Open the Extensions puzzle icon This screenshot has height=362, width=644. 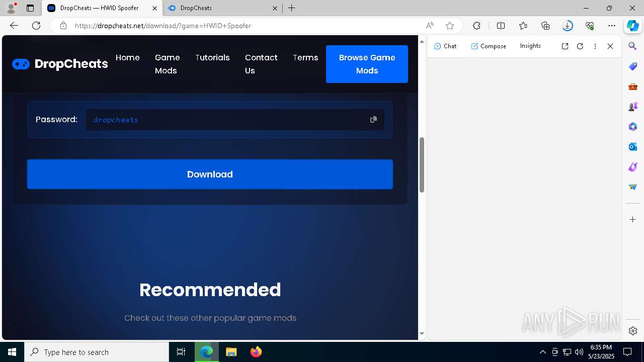[x=476, y=26]
